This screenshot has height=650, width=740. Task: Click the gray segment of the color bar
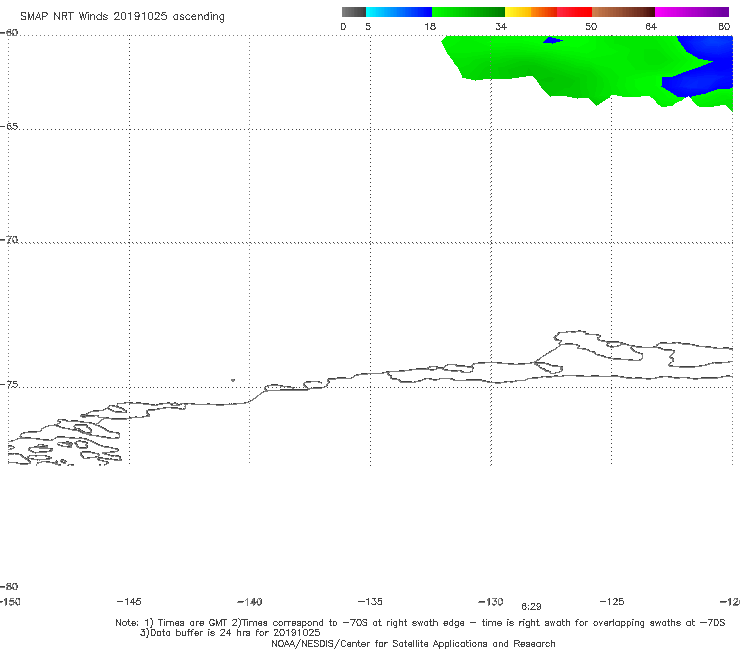[x=354, y=12]
